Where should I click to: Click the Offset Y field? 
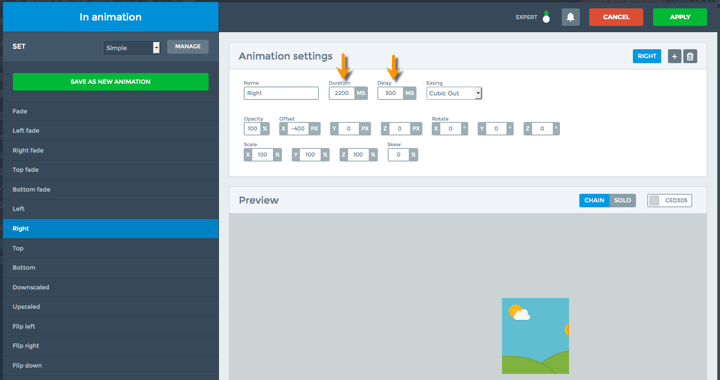click(x=349, y=129)
